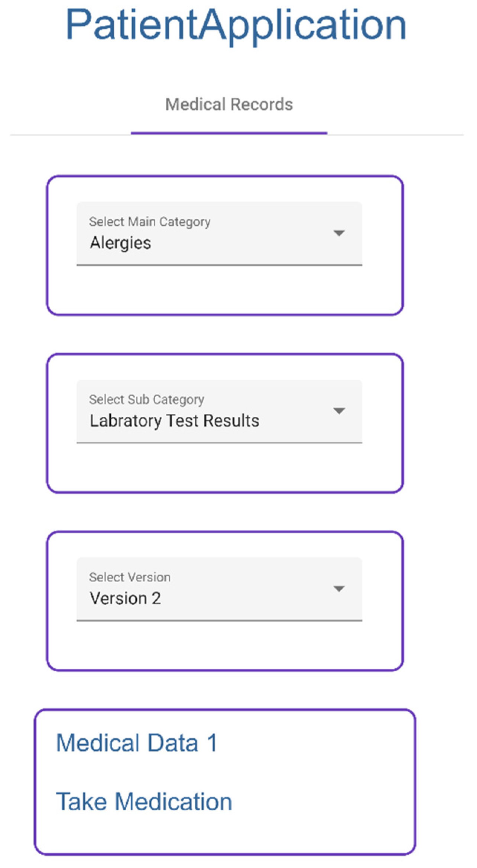477x868 pixels.
Task: Click empty area of Main Category card
Action: pyautogui.click(x=225, y=292)
